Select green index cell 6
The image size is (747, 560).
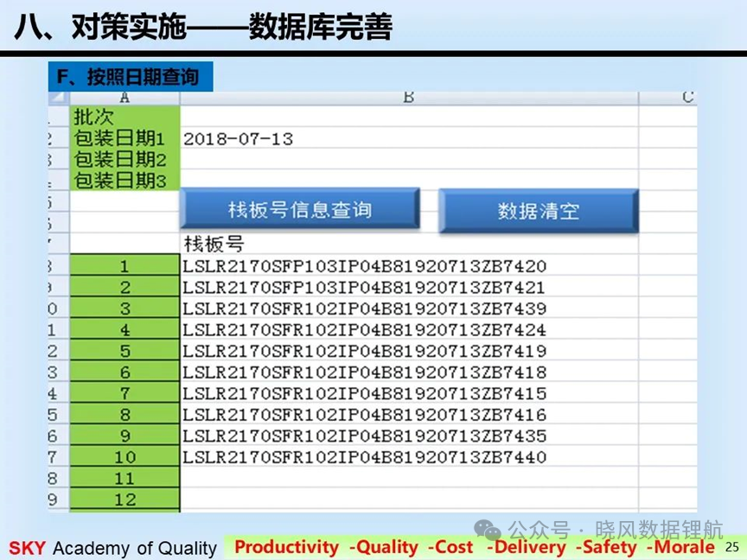124,372
